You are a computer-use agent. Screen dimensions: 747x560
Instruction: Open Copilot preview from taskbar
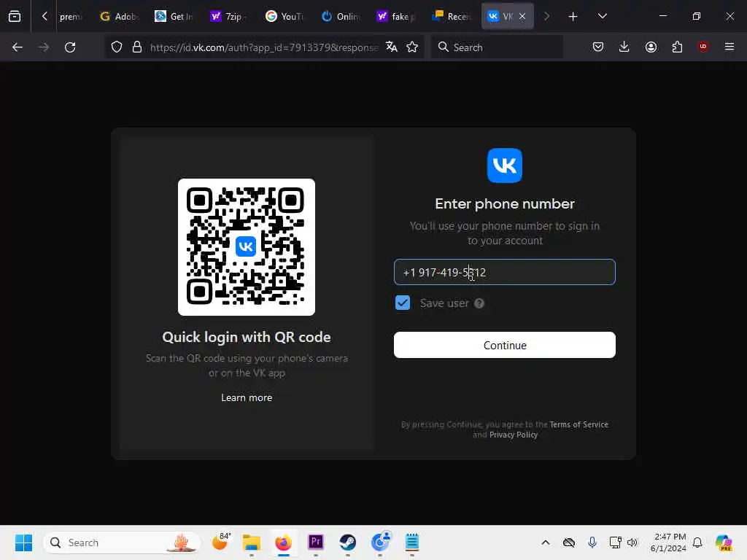[724, 542]
